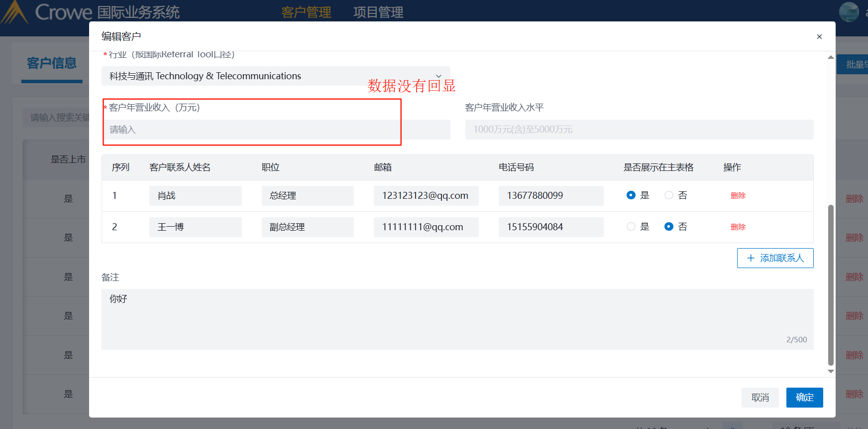Edit phone field 13677880099
The width and height of the screenshot is (868, 429).
click(x=551, y=196)
